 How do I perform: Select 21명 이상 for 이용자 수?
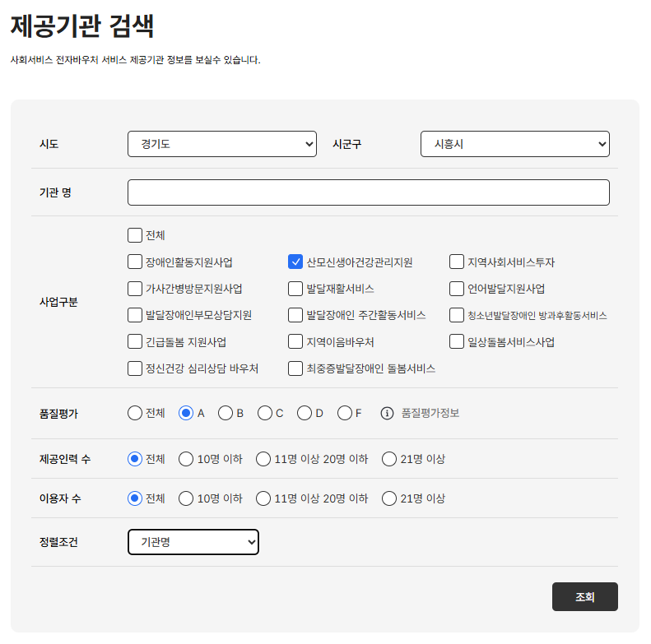389,498
